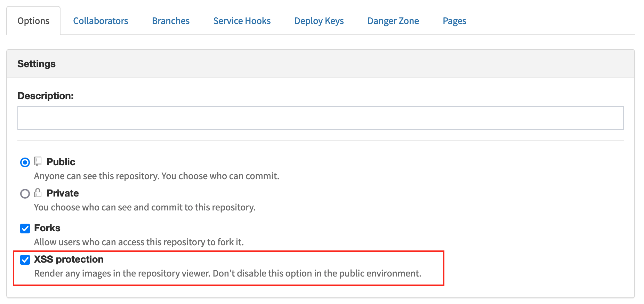Click the Description: field label

[x=46, y=96]
